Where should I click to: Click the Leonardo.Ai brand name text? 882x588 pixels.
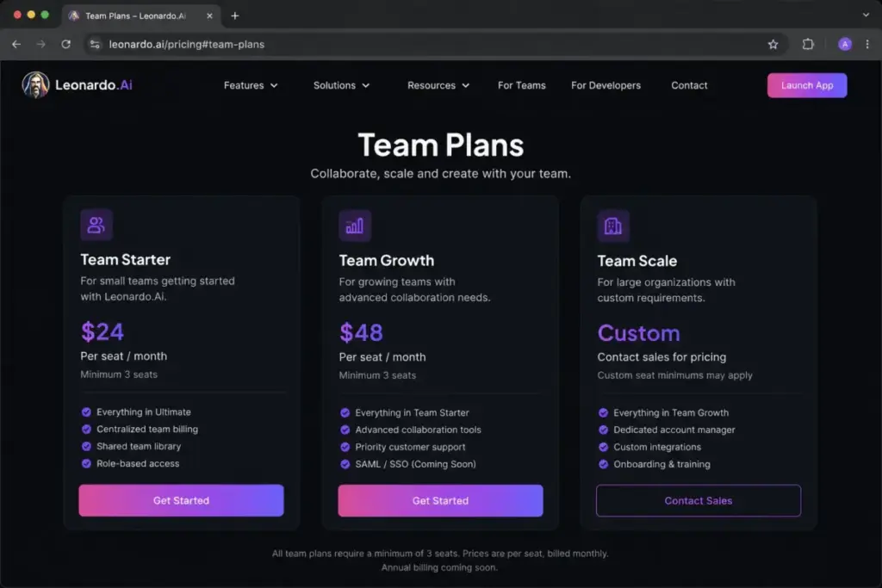click(94, 85)
